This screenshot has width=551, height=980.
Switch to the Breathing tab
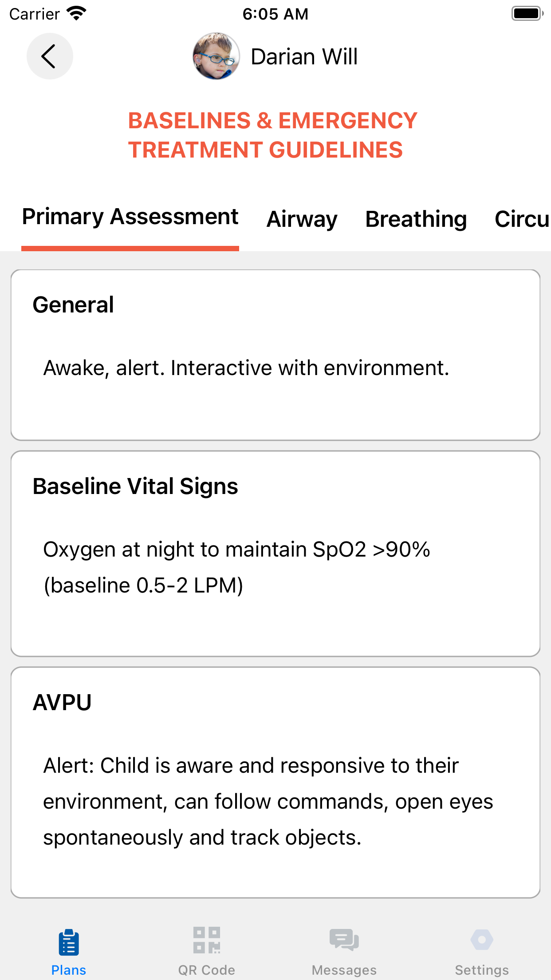[416, 219]
